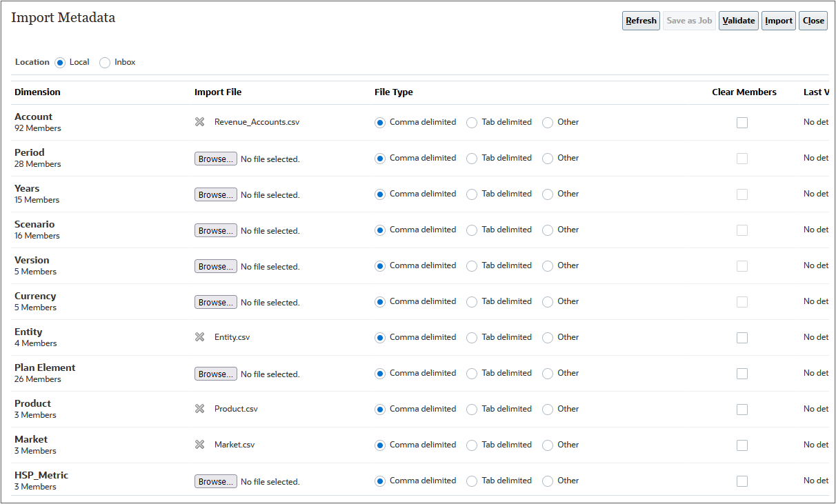
Task: Refresh the Import Metadata page
Action: coord(640,20)
